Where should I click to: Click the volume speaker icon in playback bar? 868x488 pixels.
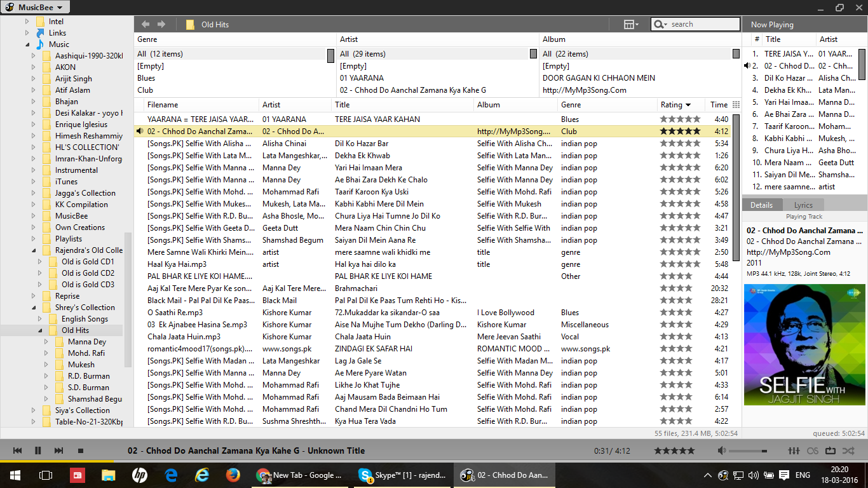pyautogui.click(x=722, y=451)
